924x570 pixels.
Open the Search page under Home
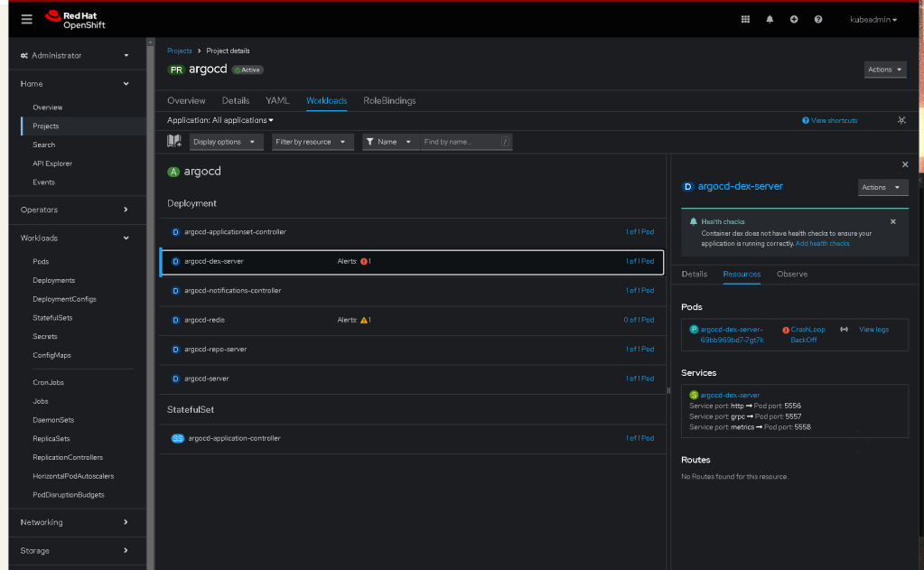43,145
